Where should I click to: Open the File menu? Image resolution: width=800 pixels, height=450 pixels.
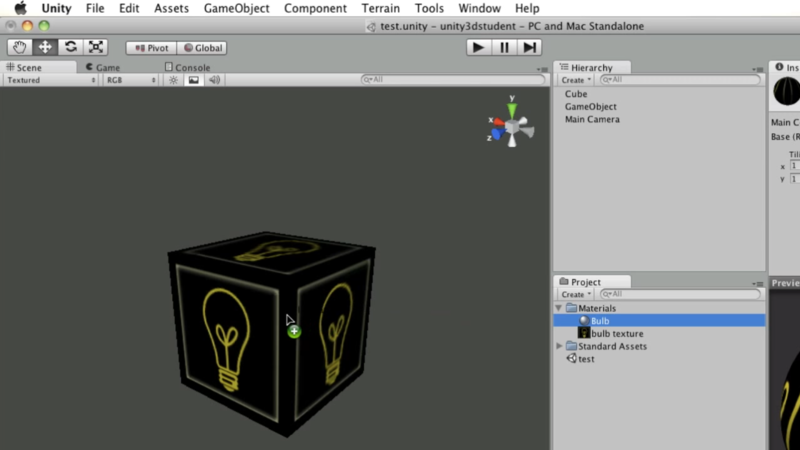(x=95, y=8)
